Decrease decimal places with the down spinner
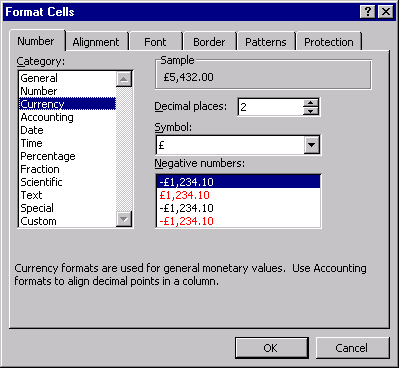 click(311, 111)
